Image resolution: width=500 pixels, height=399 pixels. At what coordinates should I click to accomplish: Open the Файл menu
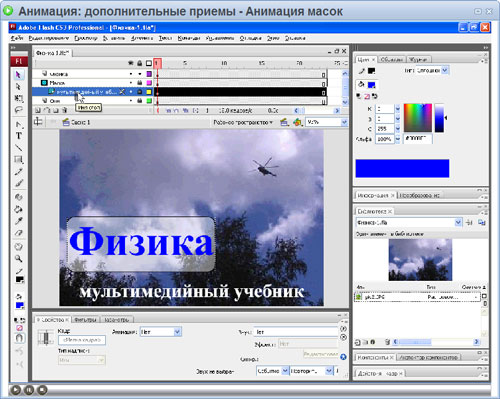17,38
